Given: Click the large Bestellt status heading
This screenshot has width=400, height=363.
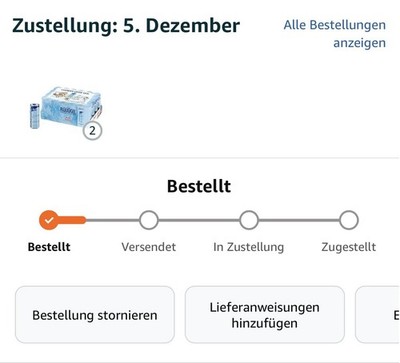Looking at the screenshot, I should [199, 186].
